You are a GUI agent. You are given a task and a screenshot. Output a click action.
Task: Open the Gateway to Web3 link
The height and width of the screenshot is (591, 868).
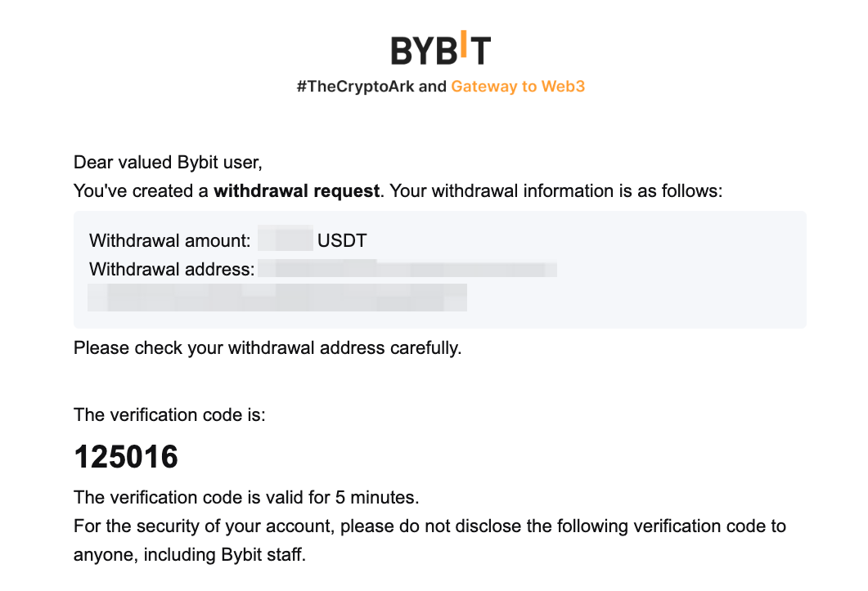click(x=518, y=86)
